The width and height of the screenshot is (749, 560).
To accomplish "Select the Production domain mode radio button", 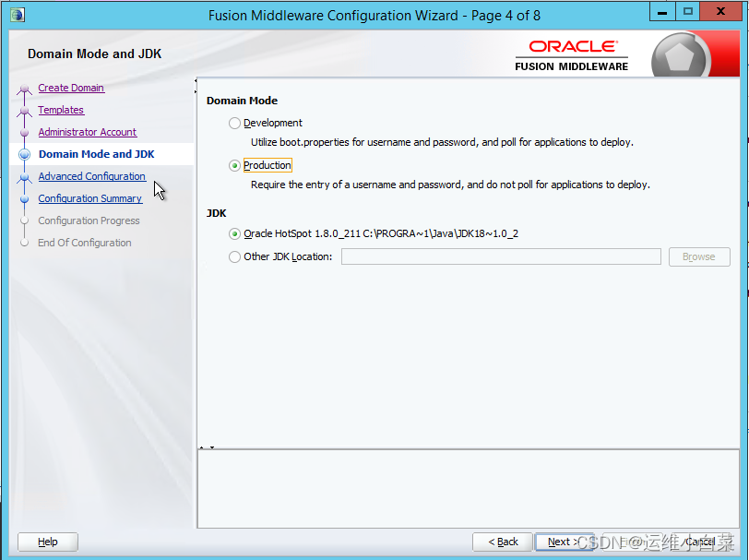I will [234, 166].
